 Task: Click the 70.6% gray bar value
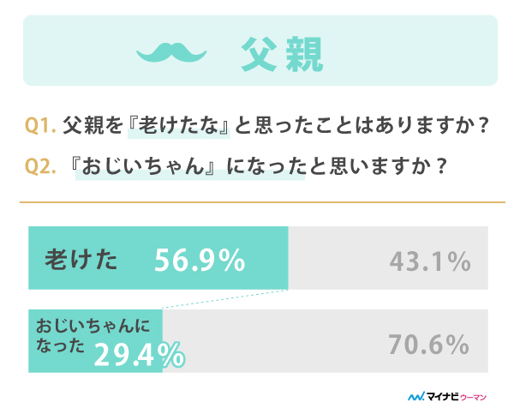coord(429,345)
